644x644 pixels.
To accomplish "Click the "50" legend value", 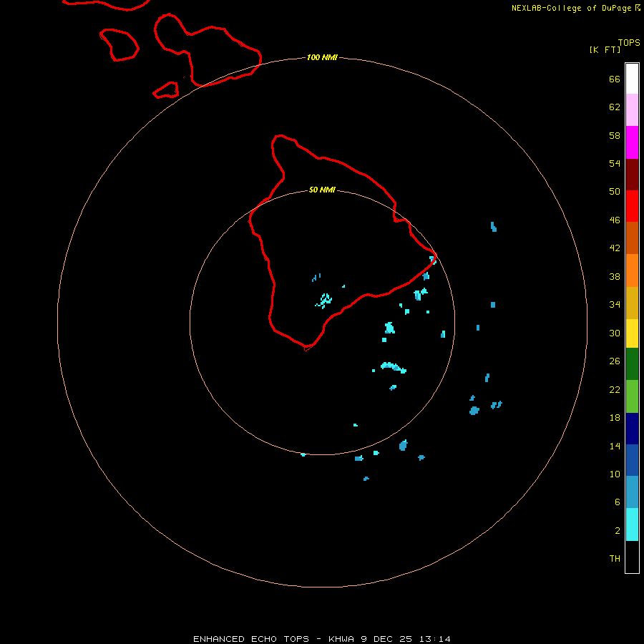I will click(615, 191).
